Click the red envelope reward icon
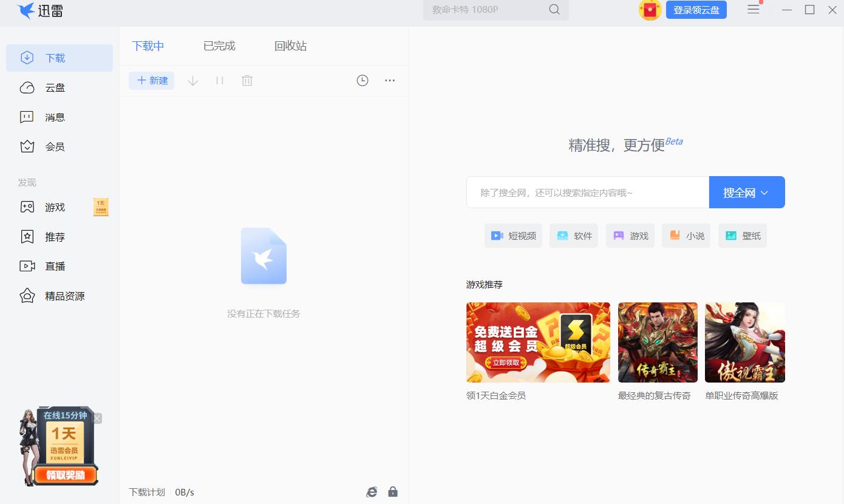844x504 pixels. 650,10
